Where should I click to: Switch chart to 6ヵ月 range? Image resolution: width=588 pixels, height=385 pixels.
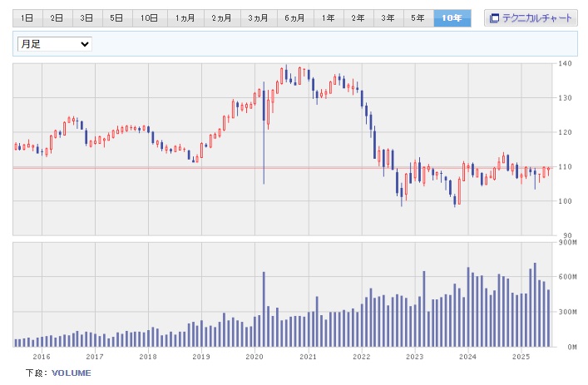tap(295, 18)
